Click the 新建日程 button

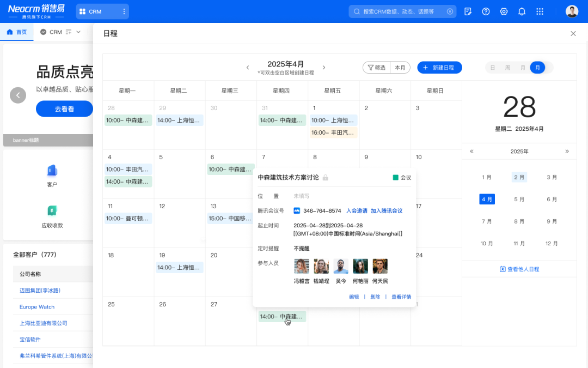pyautogui.click(x=439, y=68)
